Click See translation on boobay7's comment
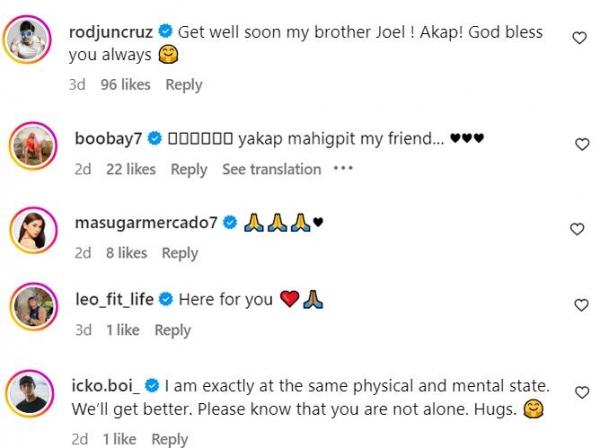 point(271,170)
